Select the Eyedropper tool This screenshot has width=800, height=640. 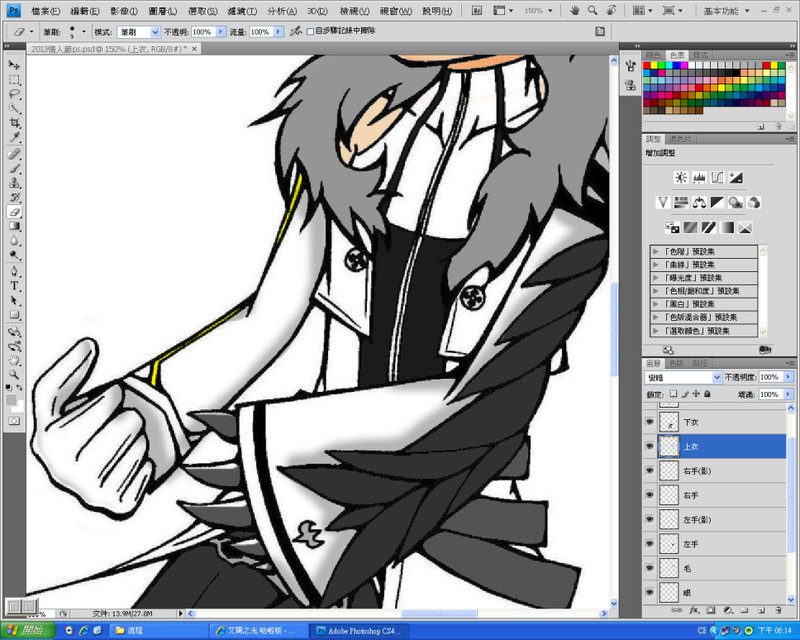coord(14,137)
